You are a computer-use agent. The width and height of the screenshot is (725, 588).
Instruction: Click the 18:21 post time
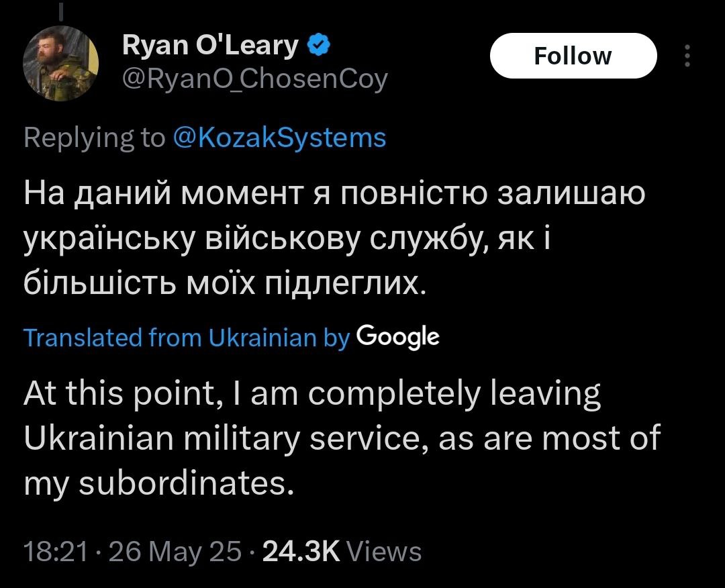click(56, 551)
